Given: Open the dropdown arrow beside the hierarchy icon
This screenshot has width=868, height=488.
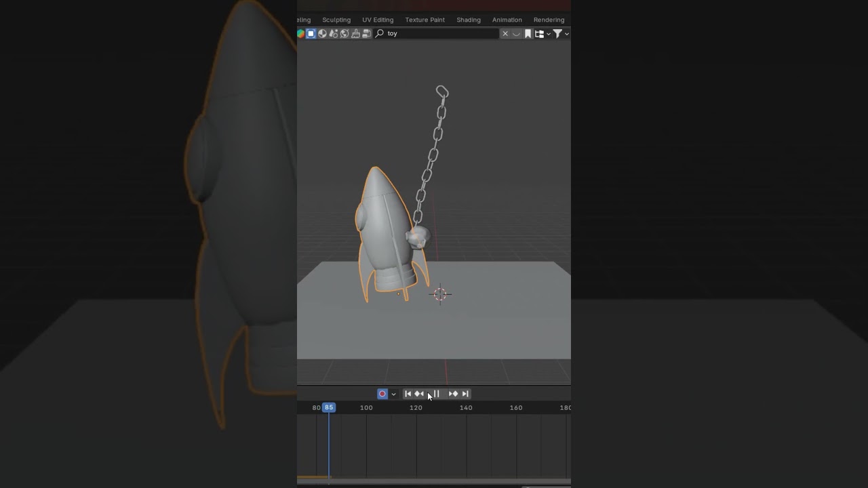Looking at the screenshot, I should tap(548, 34).
